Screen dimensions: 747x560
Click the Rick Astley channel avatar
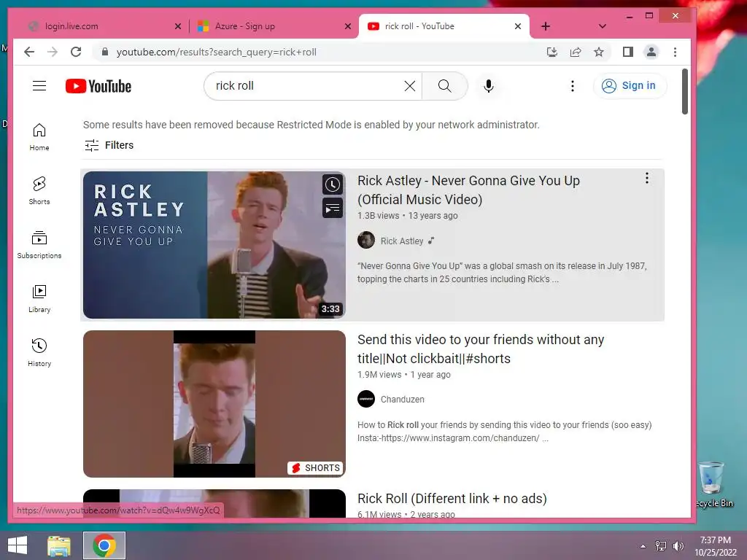tap(366, 240)
